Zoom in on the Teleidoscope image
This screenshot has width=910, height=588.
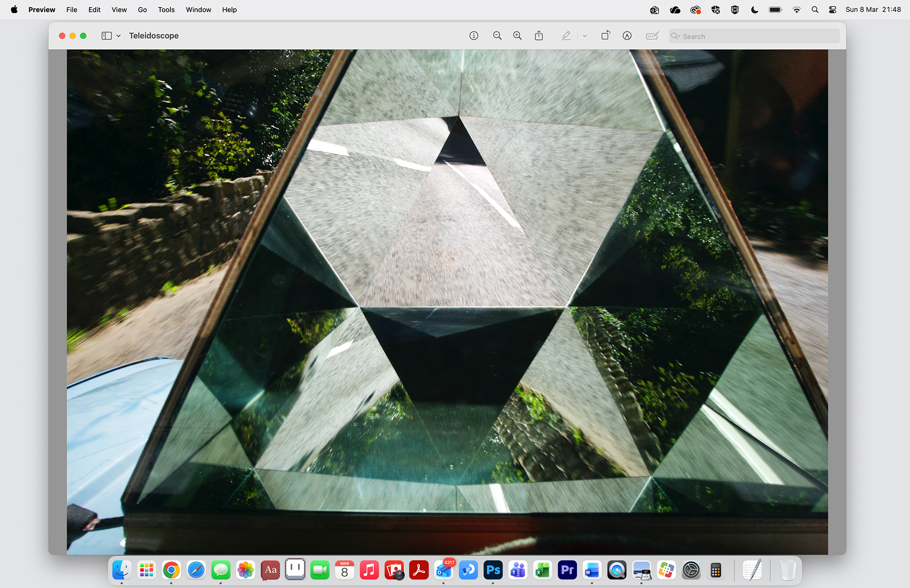click(517, 36)
